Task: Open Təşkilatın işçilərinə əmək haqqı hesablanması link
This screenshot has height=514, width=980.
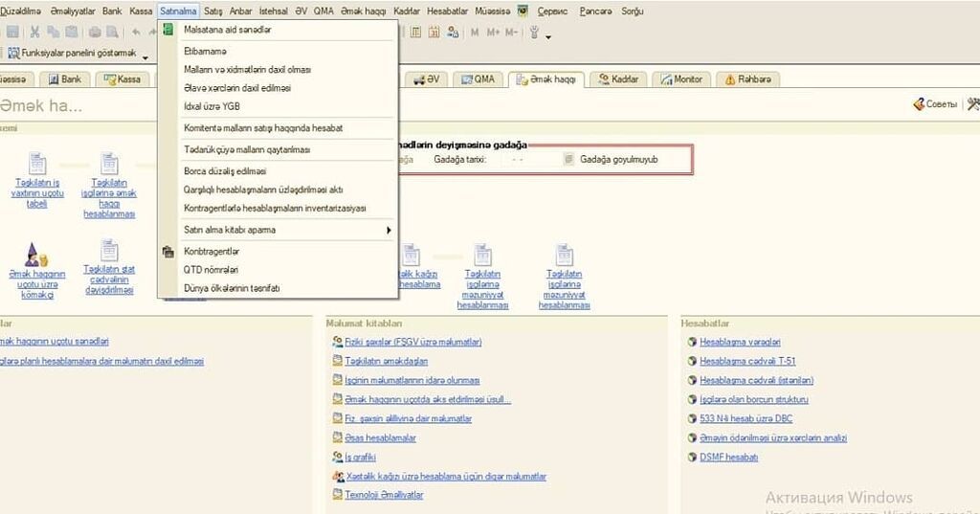Action: [109, 198]
